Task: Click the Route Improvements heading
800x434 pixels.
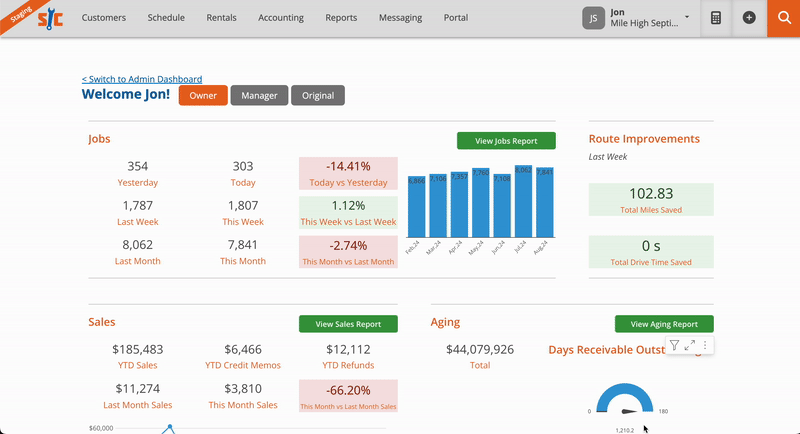Action: [644, 139]
